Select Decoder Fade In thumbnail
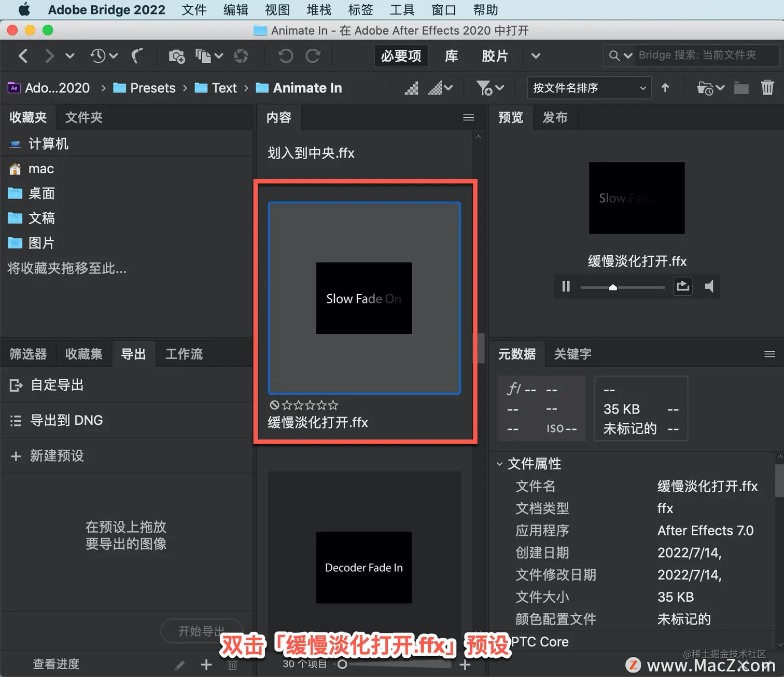Viewport: 784px width, 677px height. coord(364,568)
